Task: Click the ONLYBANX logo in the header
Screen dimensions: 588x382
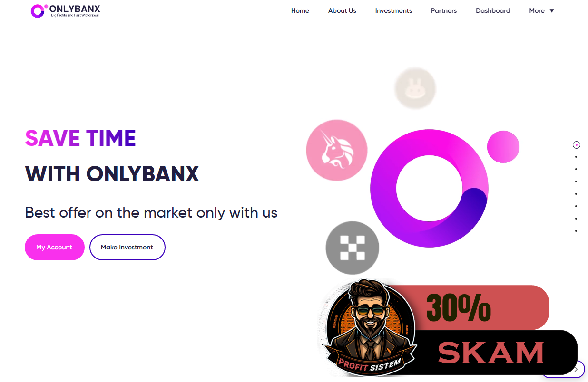Action: 65,10
